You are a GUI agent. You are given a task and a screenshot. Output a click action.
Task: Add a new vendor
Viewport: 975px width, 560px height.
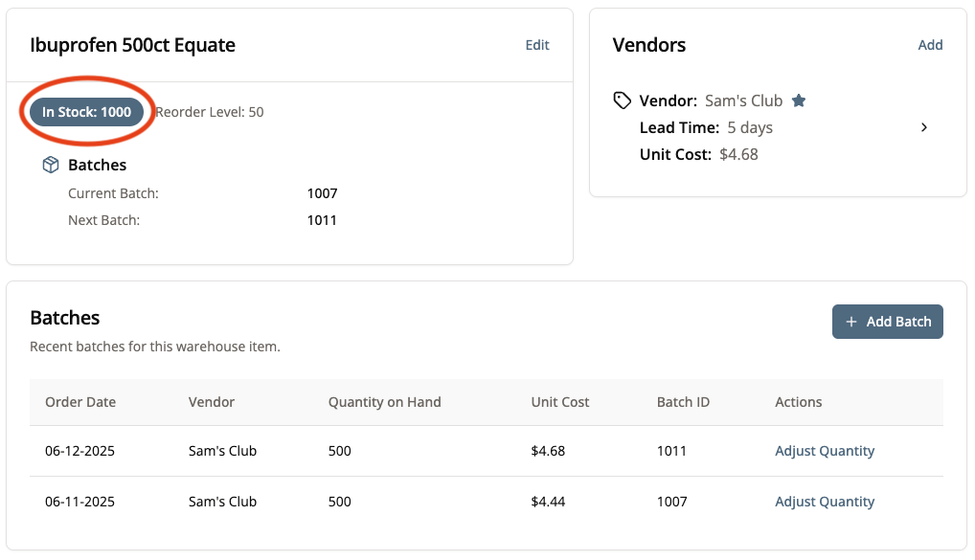click(x=930, y=45)
